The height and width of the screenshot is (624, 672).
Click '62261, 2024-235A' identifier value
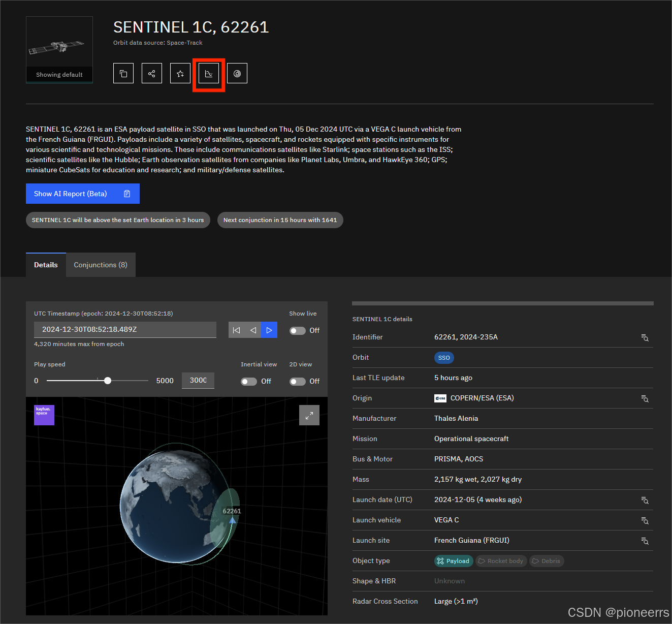point(466,337)
